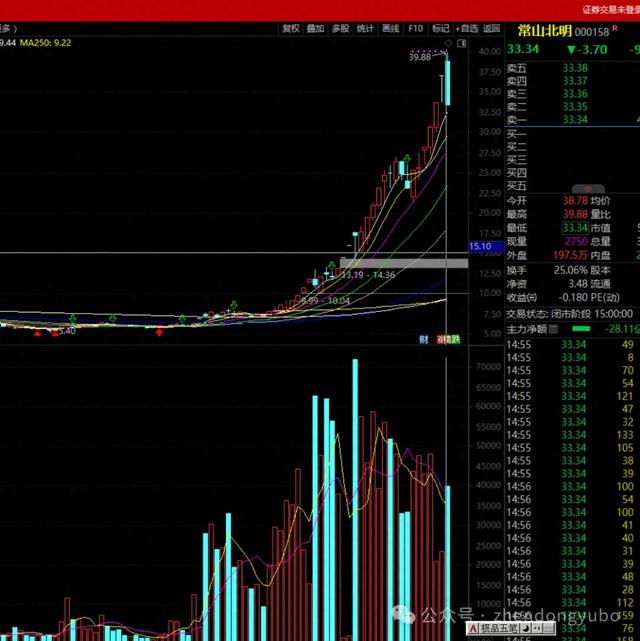
Task: Click the 返回 back button
Action: point(491,29)
